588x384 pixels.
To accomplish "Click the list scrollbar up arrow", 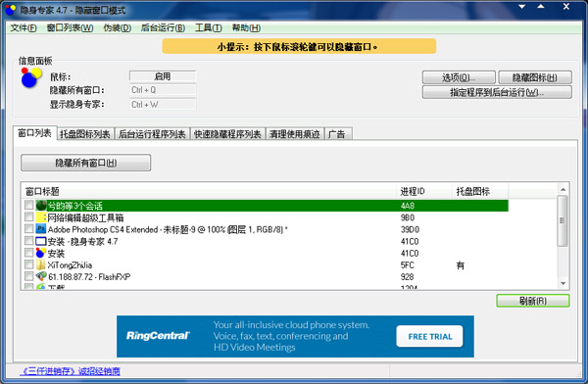I will [563, 189].
